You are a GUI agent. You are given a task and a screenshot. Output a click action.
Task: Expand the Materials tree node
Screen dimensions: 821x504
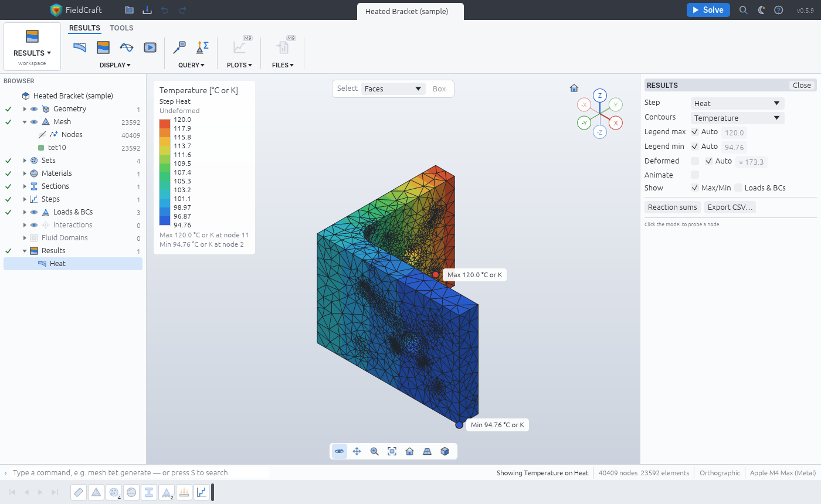point(25,173)
